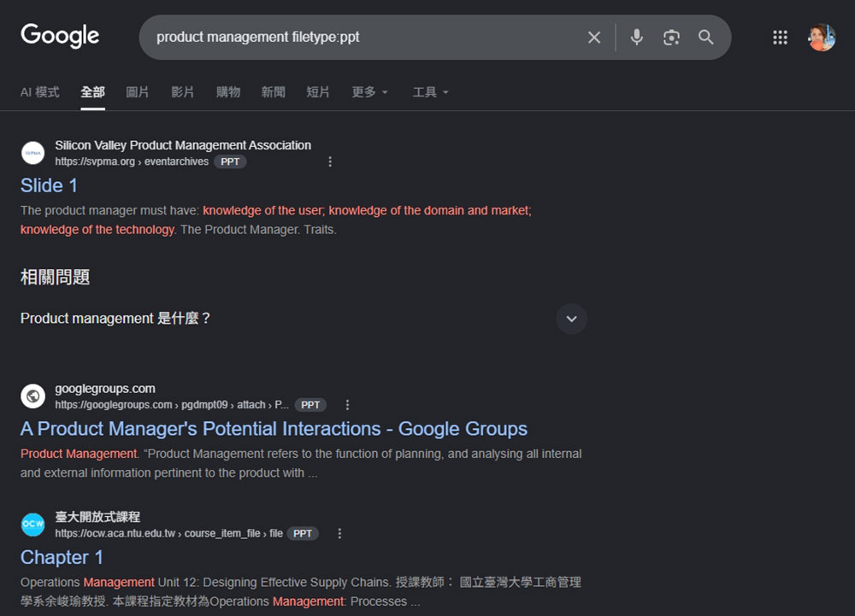Switch to the 購物 tab
The height and width of the screenshot is (616, 855).
[x=228, y=92]
